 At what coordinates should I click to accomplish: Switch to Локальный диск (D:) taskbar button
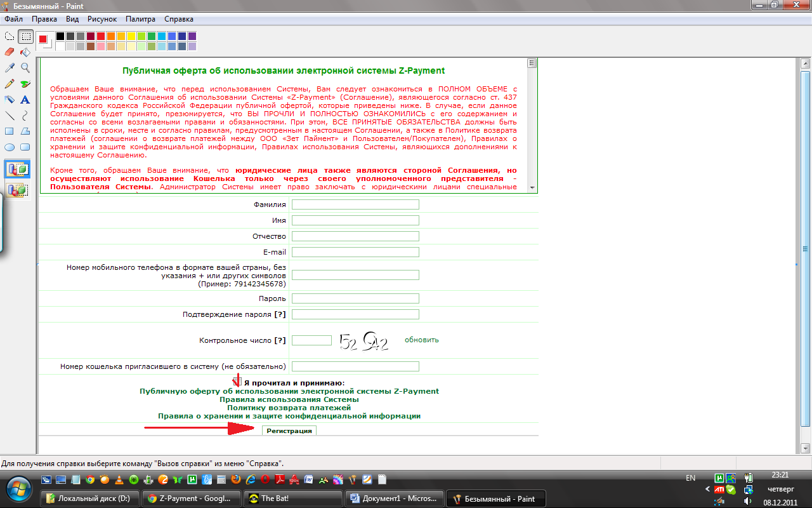coord(90,498)
